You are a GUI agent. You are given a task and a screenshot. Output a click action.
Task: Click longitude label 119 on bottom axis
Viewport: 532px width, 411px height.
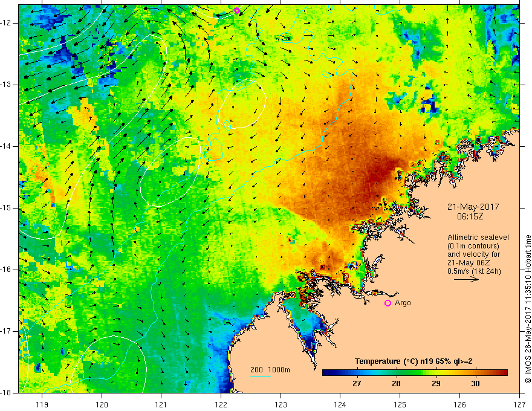pyautogui.click(x=42, y=404)
